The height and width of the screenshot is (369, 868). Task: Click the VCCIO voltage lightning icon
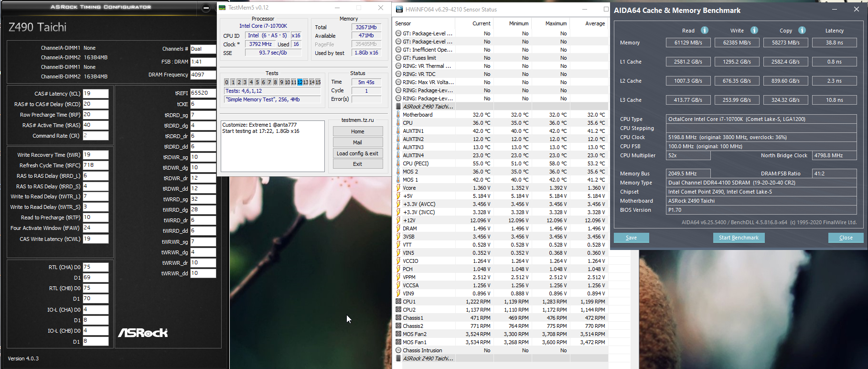398,261
